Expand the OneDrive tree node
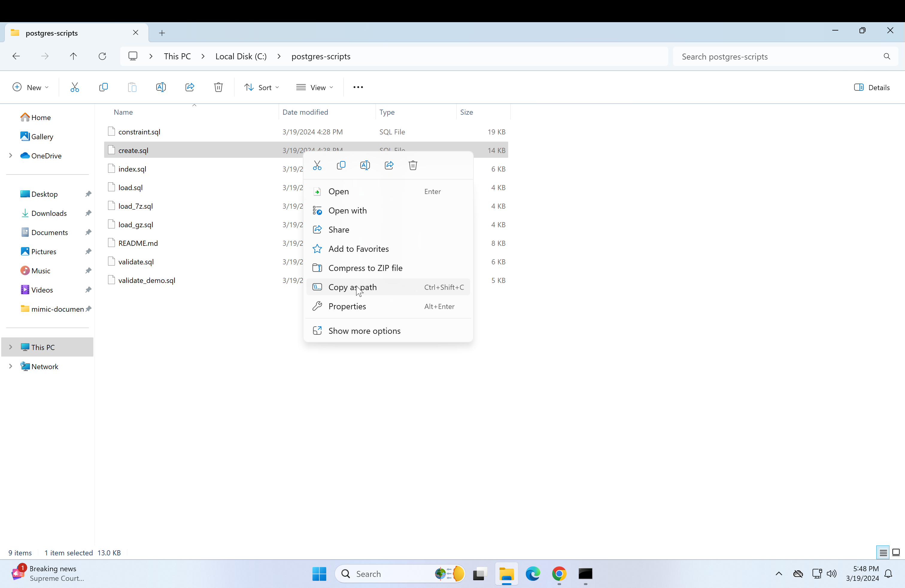 [x=11, y=156]
